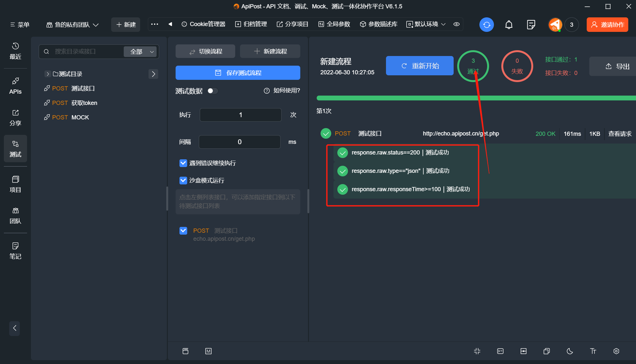Select POST MOCK in the API list
The width and height of the screenshot is (636, 364).
(66, 117)
